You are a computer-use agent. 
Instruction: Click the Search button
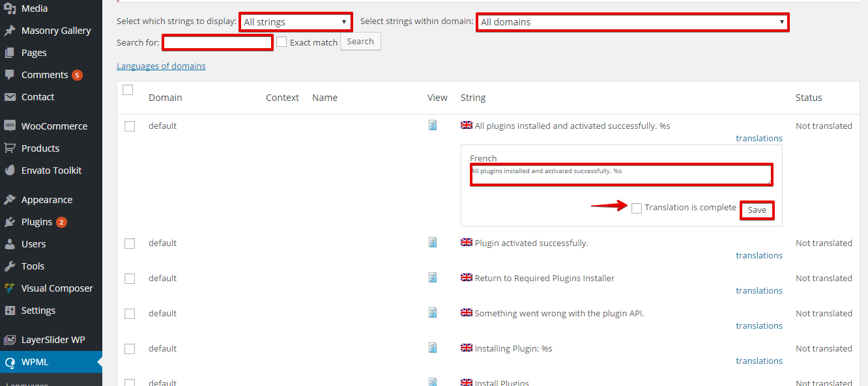[x=360, y=42]
